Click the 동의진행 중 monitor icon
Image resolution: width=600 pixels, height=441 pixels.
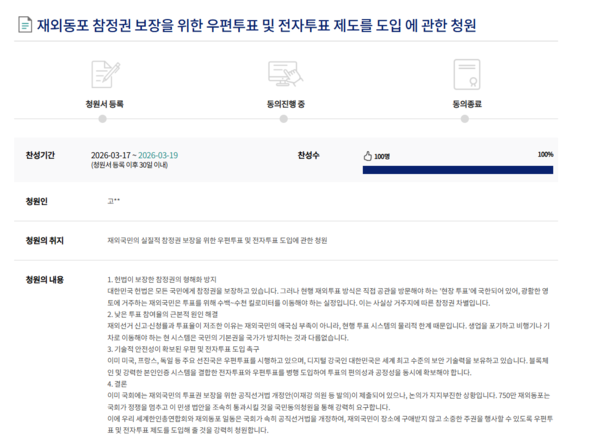pos(285,74)
